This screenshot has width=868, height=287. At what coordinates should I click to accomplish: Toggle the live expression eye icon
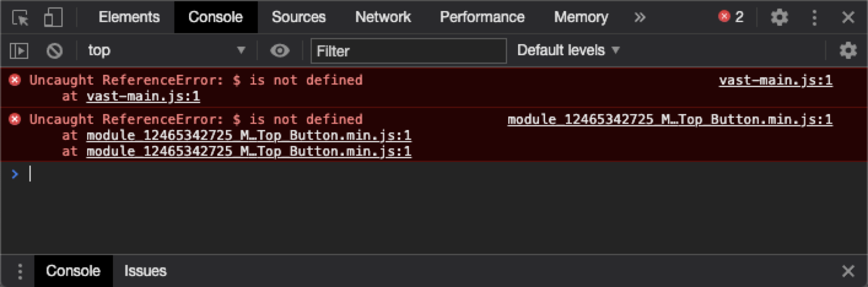coord(280,51)
